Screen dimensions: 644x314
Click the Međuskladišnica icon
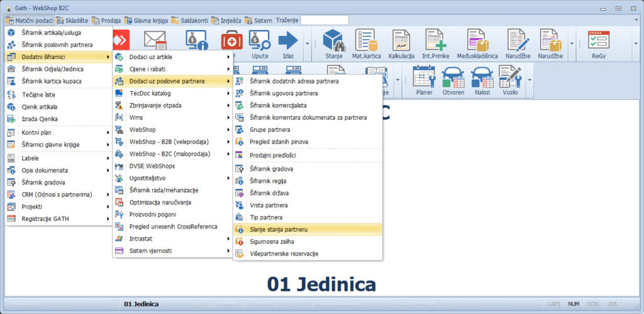tap(477, 44)
